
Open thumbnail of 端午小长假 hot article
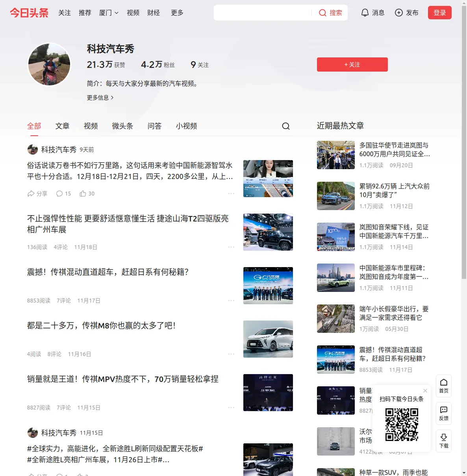click(x=336, y=319)
